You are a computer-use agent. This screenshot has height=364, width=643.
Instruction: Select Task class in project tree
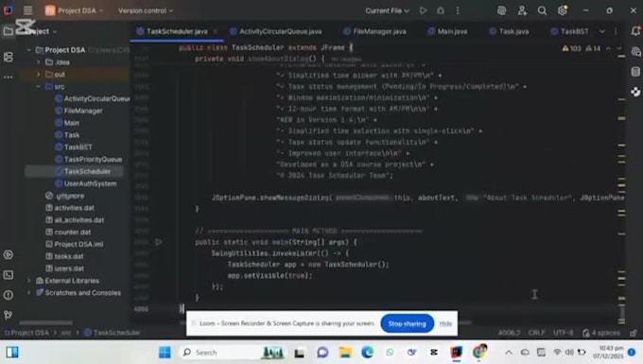(67, 135)
